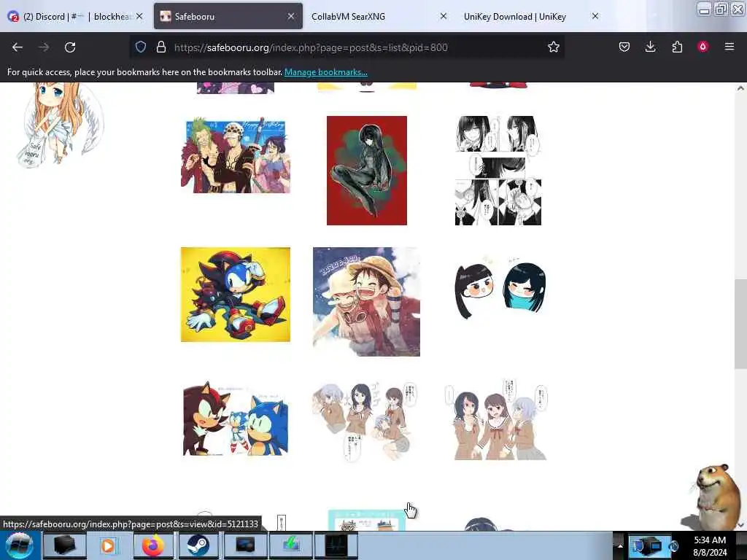Image resolution: width=747 pixels, height=560 pixels.
Task: Bookmark this page with the star icon
Action: coord(553,47)
